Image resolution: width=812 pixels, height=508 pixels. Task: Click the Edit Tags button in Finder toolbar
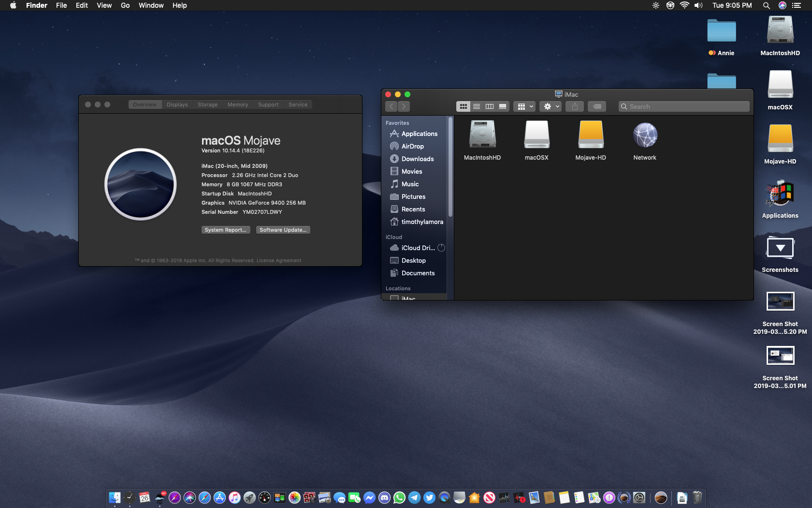coord(597,106)
